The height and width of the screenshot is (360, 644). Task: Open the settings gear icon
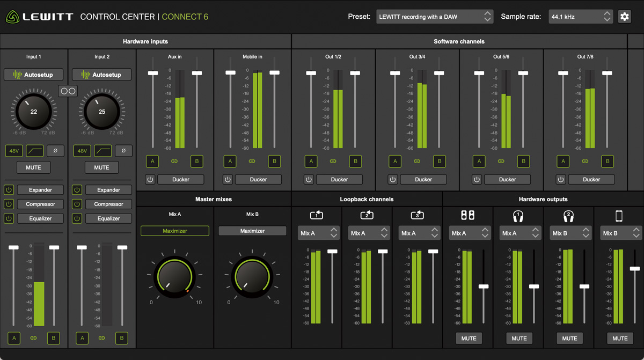pyautogui.click(x=624, y=17)
